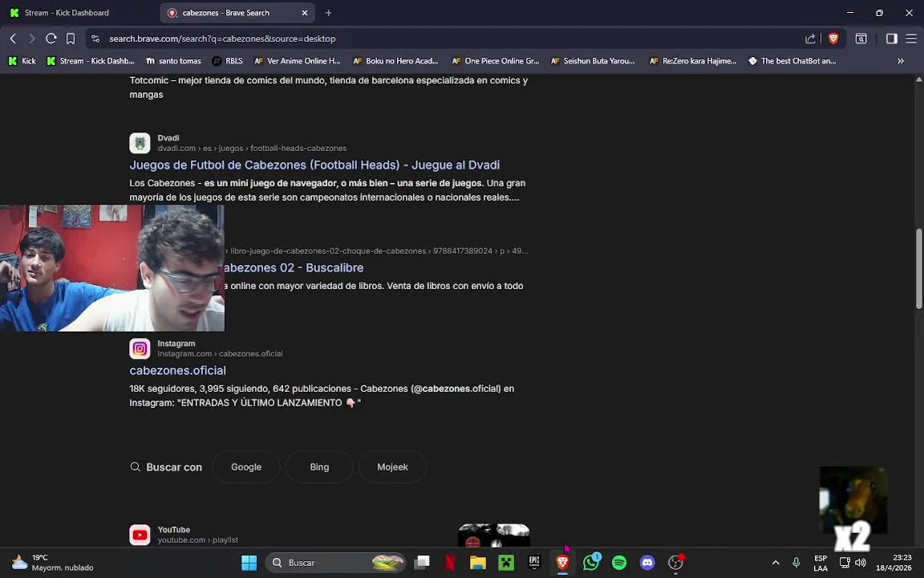Click the Instagram favicon icon
The width and height of the screenshot is (924, 578).
tap(140, 348)
